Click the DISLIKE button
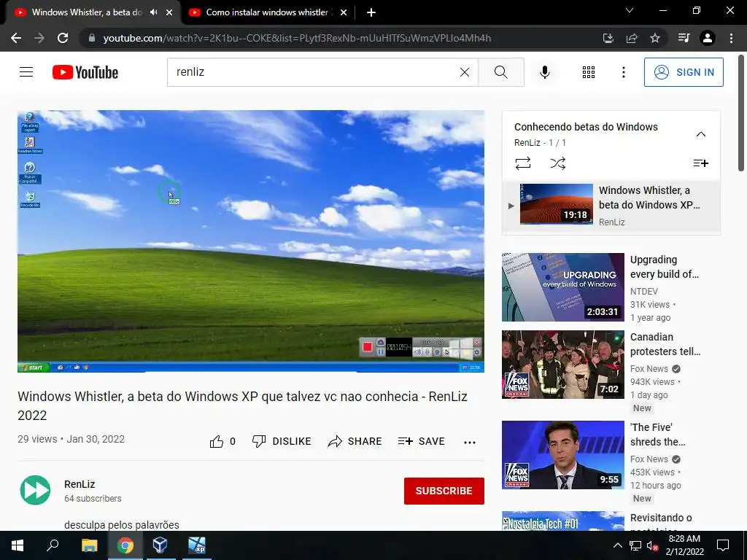The image size is (747, 560). click(282, 441)
